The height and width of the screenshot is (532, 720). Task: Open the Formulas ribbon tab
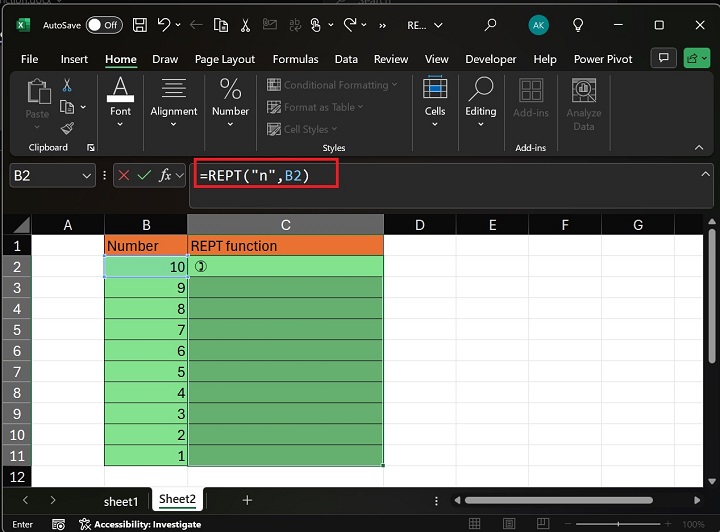click(x=295, y=59)
